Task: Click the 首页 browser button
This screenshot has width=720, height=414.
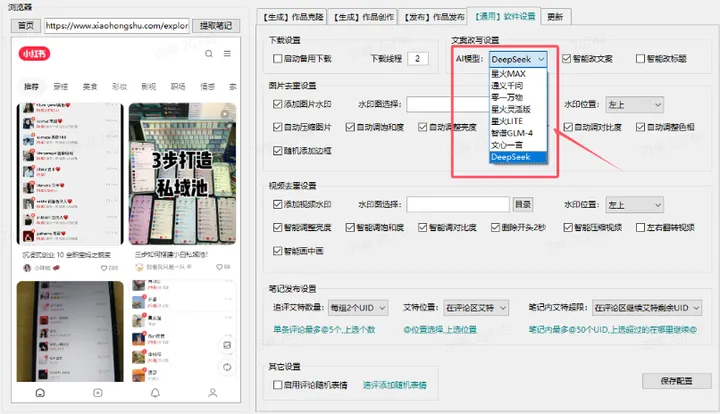Action: (26, 26)
